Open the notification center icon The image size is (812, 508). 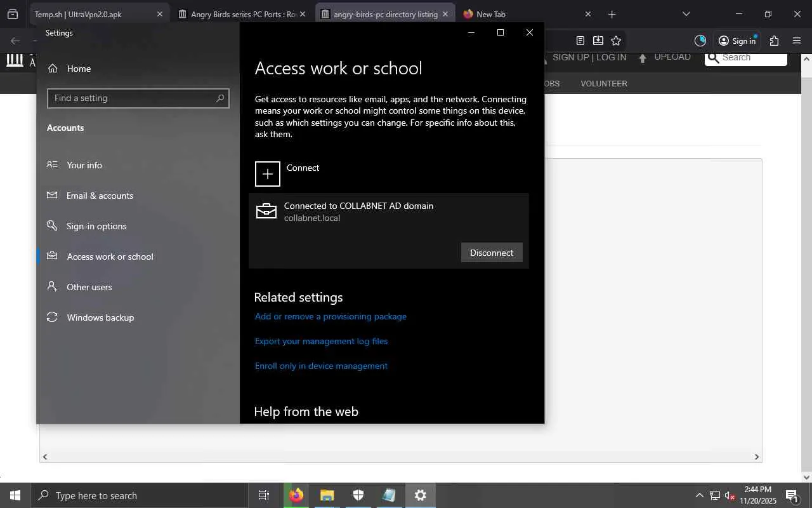(792, 495)
